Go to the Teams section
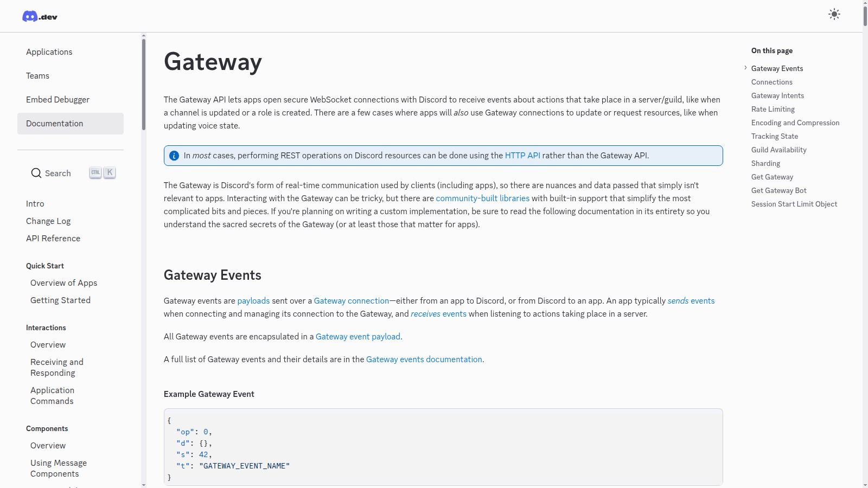The height and width of the screenshot is (488, 868). click(x=38, y=76)
